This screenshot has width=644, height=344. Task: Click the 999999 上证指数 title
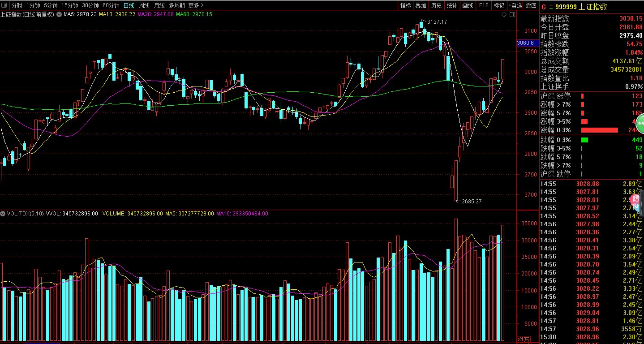581,7
